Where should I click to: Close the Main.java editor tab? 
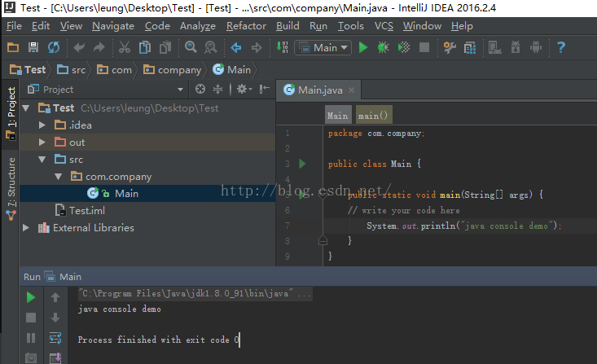(x=351, y=90)
